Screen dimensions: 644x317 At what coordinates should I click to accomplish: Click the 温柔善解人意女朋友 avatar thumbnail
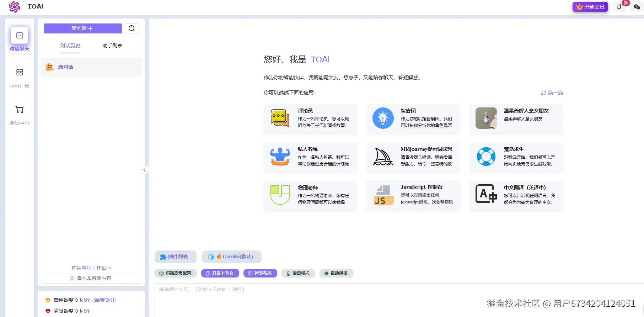[486, 118]
